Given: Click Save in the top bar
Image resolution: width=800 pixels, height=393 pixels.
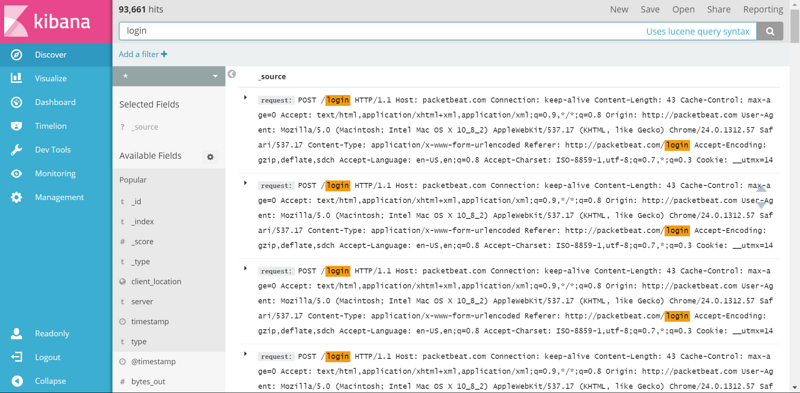Looking at the screenshot, I should 650,9.
